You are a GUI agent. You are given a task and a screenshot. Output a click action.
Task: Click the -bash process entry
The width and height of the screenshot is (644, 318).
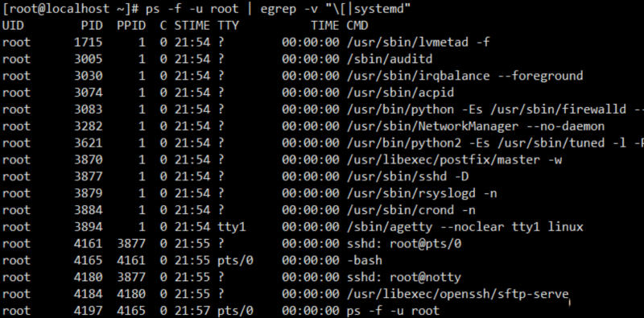[x=364, y=261]
